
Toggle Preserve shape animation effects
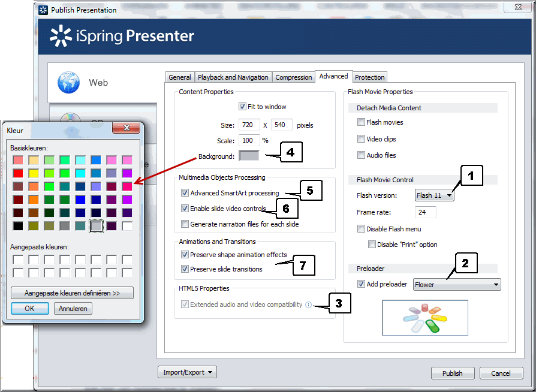point(185,255)
